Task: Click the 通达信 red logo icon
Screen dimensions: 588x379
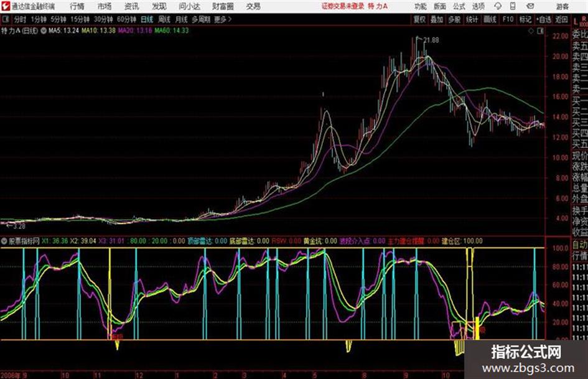Action: [6, 6]
